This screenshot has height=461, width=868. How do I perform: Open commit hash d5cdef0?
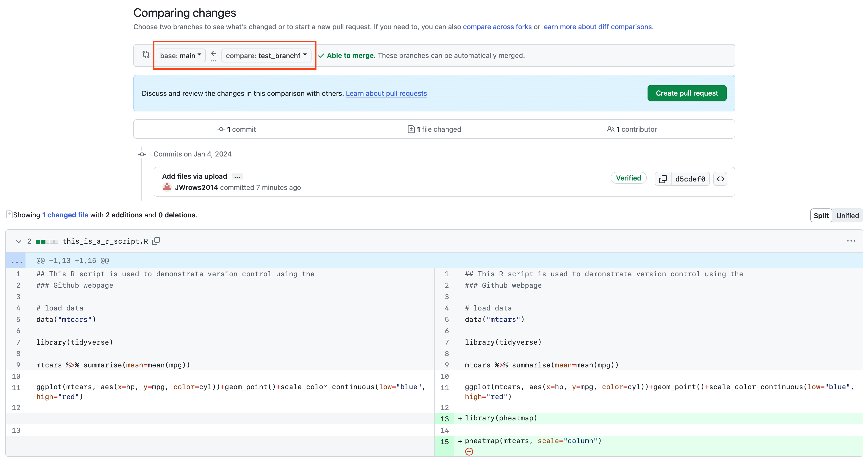click(x=690, y=179)
